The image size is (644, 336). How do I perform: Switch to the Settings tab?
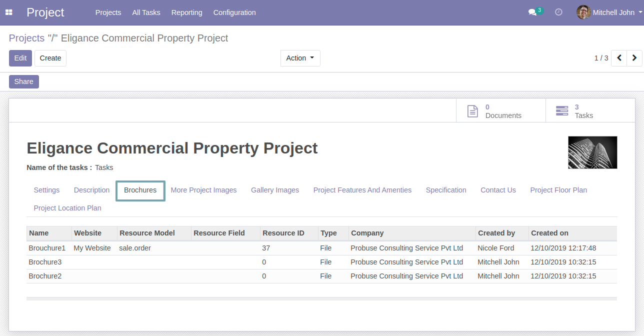click(x=46, y=190)
